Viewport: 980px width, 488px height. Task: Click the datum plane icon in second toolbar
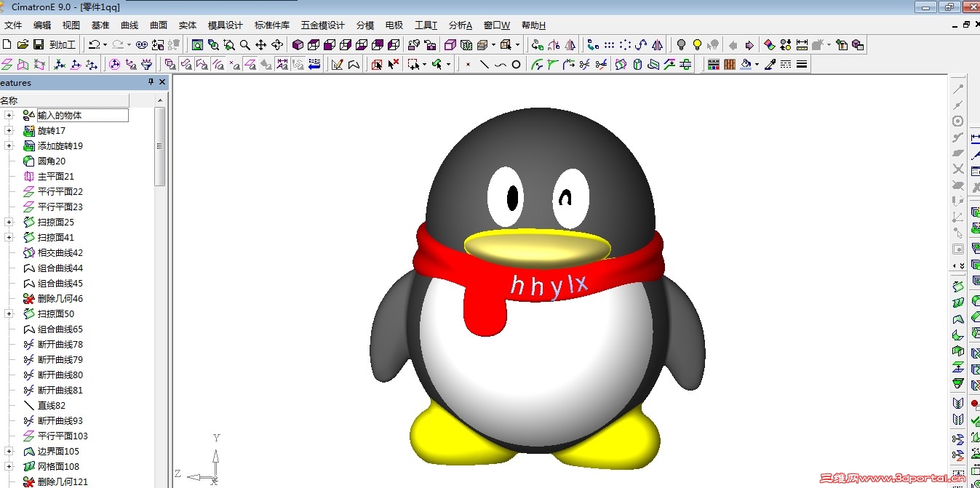pyautogui.click(x=7, y=64)
